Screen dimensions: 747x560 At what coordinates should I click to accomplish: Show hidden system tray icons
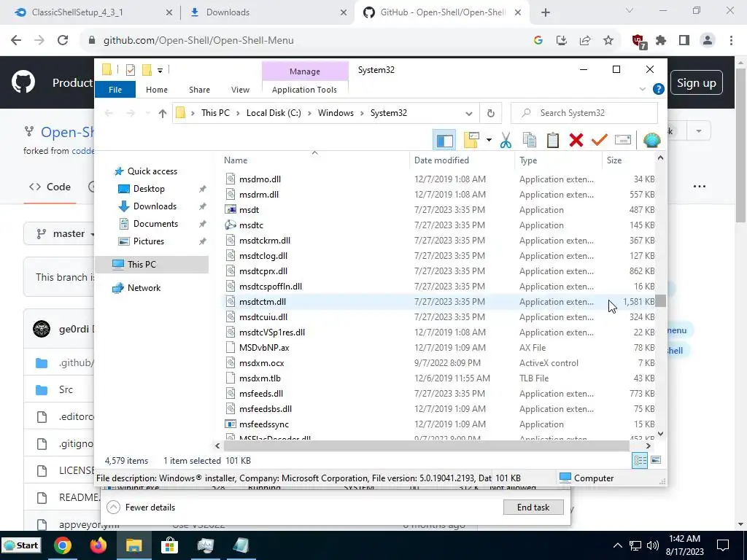tap(617, 545)
